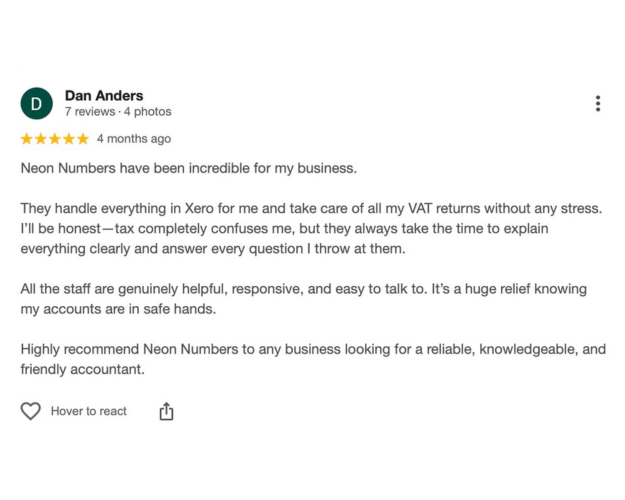Click the "Hover to react" label

88,411
